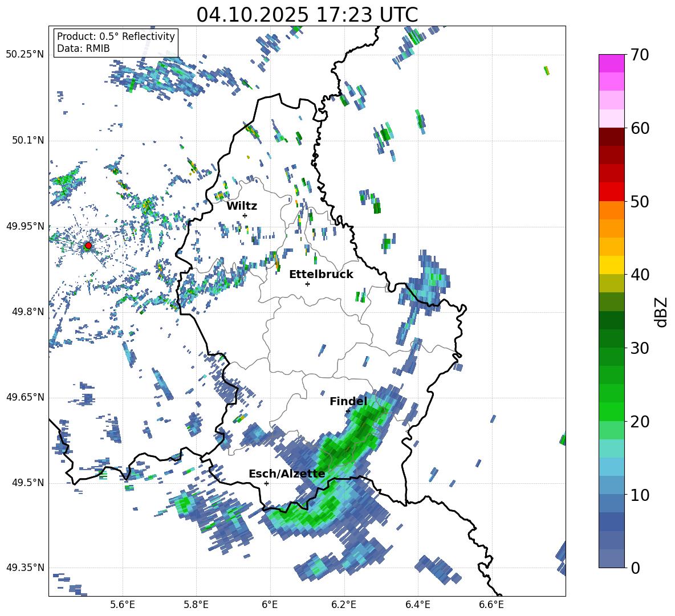Click the 49.8°N latitude label
The height and width of the screenshot is (616, 675).
tap(27, 312)
